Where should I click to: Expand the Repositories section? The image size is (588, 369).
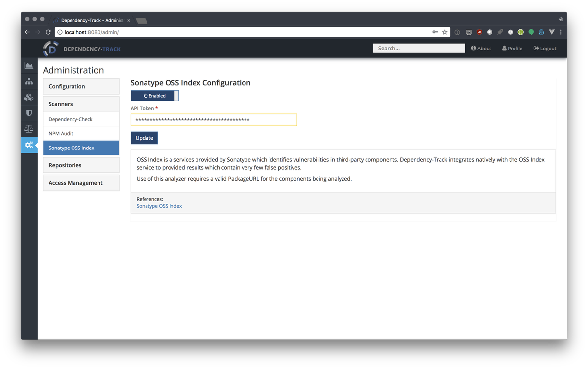81,165
